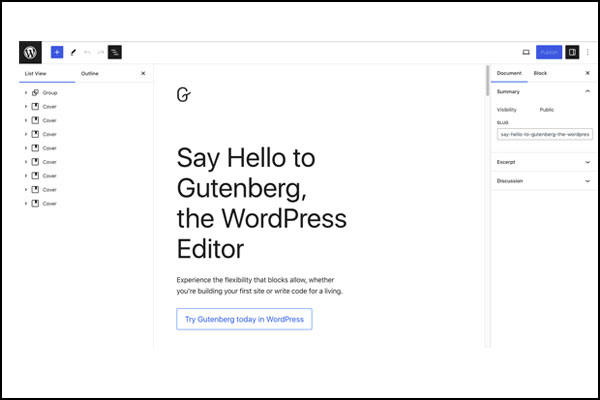Screen dimensions: 600x400
Task: Open the laptop Preview icon
Action: tap(526, 52)
